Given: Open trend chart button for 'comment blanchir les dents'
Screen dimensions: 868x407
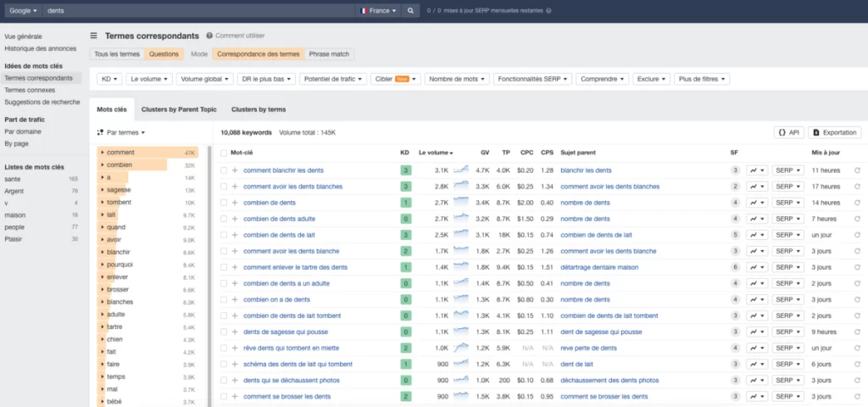Looking at the screenshot, I should tap(757, 170).
